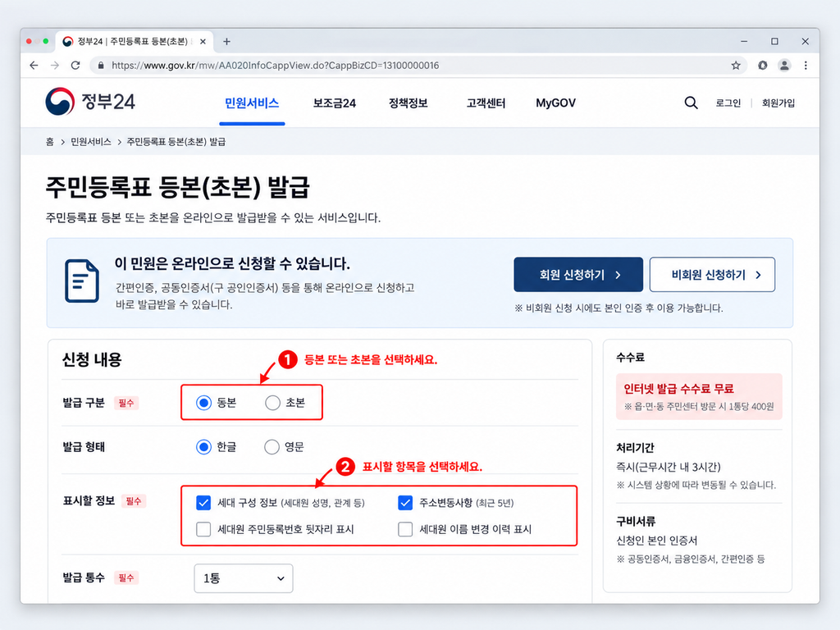Viewport: 840px width, 630px height.
Task: Go to 홈 in the breadcrumb
Action: point(49,142)
